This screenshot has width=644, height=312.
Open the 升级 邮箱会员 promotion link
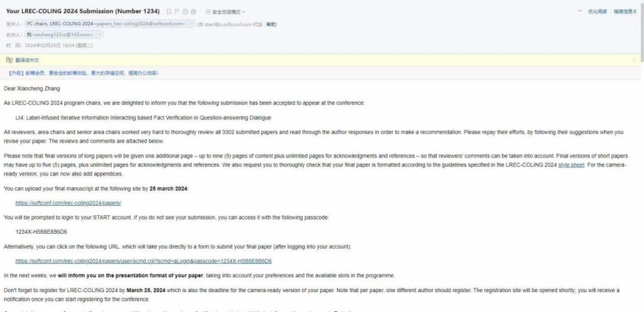[84, 73]
